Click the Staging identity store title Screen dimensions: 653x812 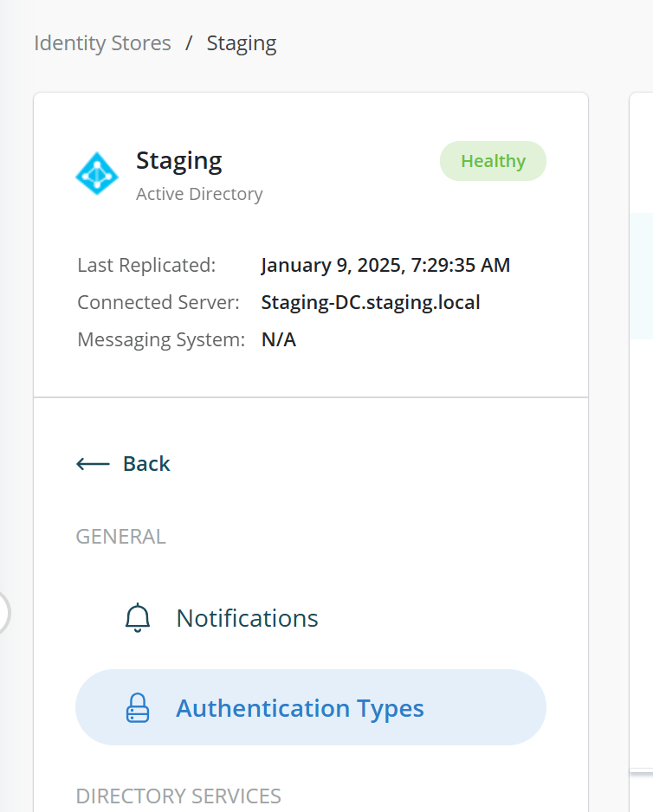pos(179,160)
